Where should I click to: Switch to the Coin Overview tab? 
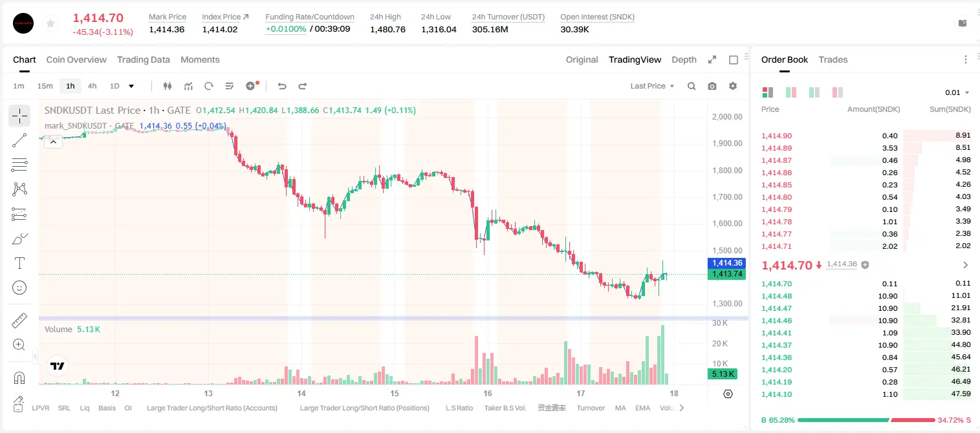76,59
